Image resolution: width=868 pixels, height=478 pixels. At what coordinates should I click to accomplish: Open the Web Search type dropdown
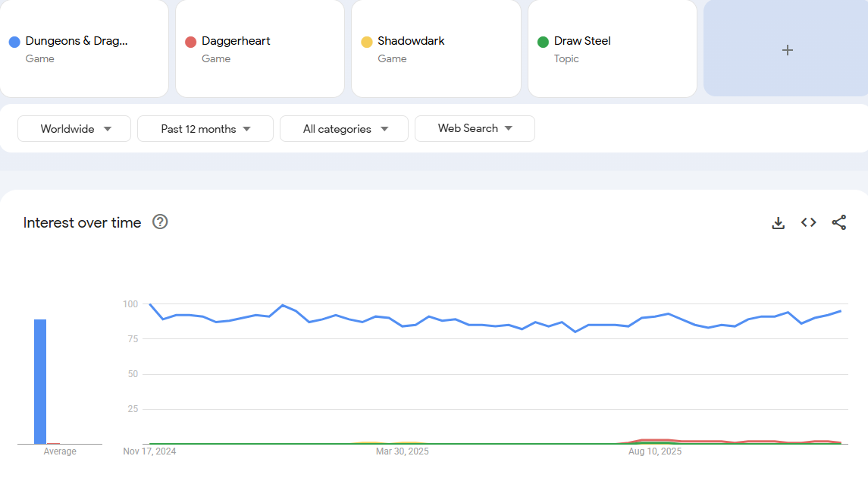click(475, 129)
